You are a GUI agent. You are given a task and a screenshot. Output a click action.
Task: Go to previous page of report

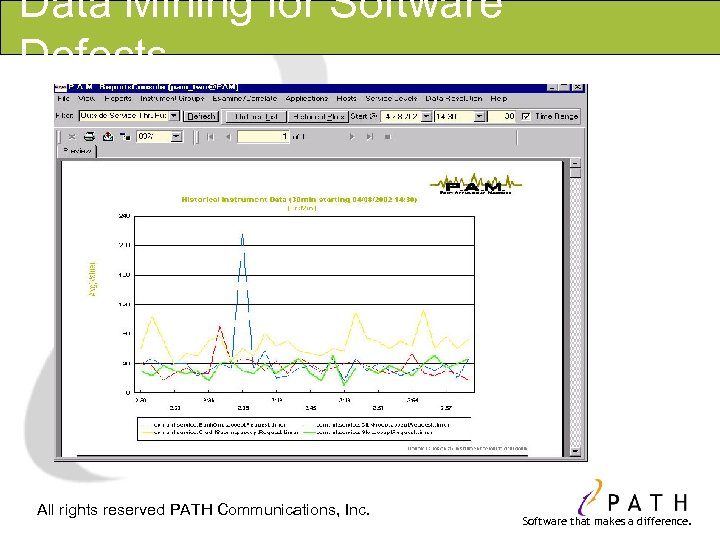(x=228, y=137)
